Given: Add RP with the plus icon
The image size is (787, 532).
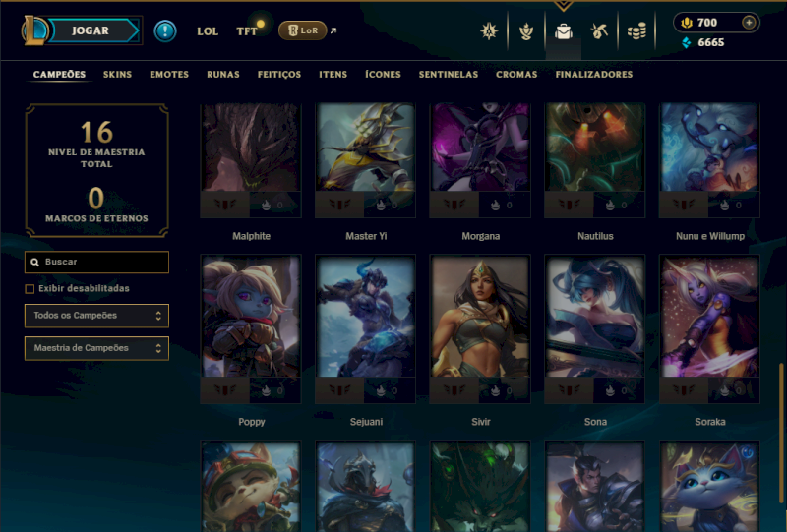Looking at the screenshot, I should pos(749,22).
